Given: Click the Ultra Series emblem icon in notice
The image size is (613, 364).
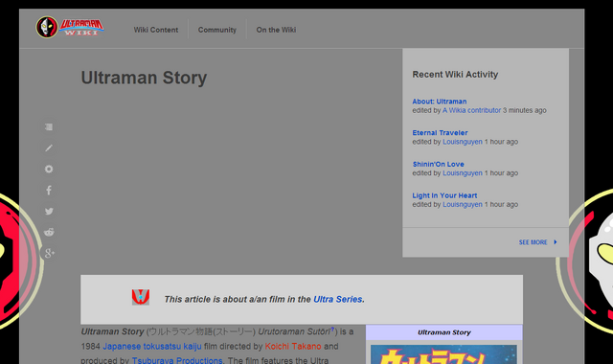Looking at the screenshot, I should pos(141,297).
